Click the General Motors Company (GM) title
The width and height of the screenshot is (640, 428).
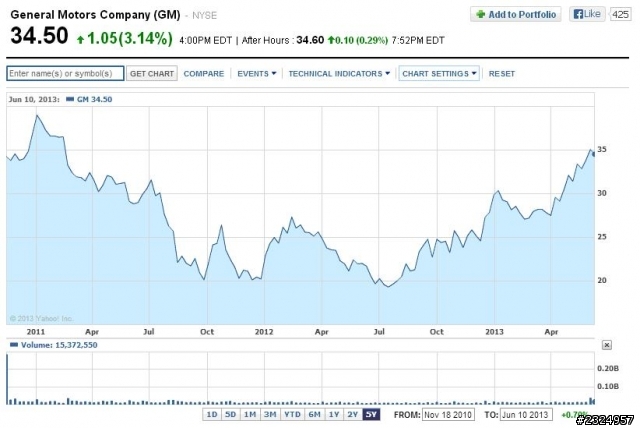click(95, 15)
